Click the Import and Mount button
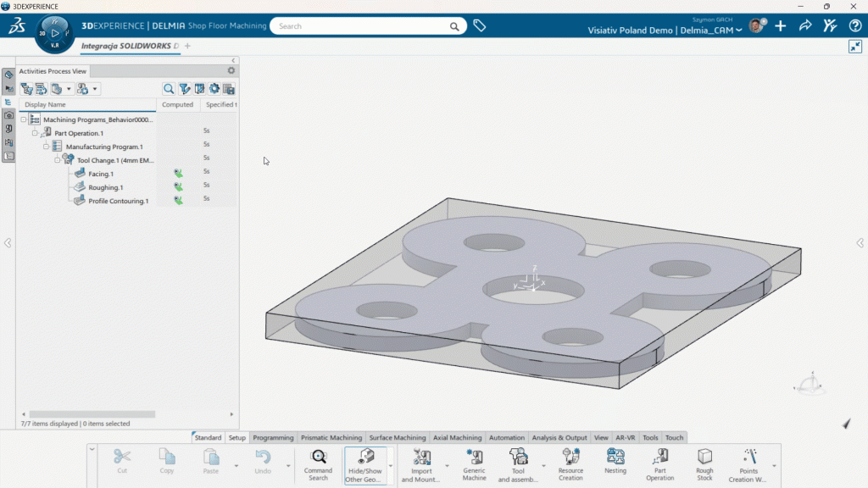Screen dimensions: 868x488 click(421, 465)
